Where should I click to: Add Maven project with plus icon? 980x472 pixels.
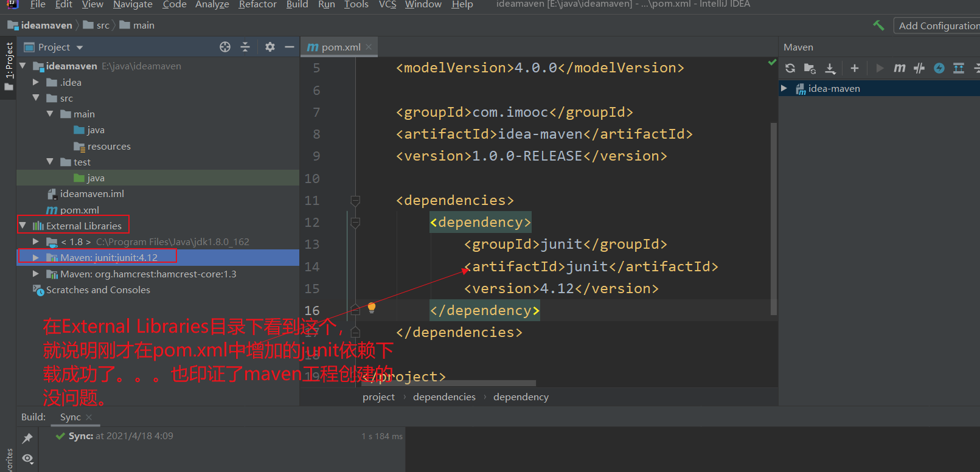coord(854,68)
